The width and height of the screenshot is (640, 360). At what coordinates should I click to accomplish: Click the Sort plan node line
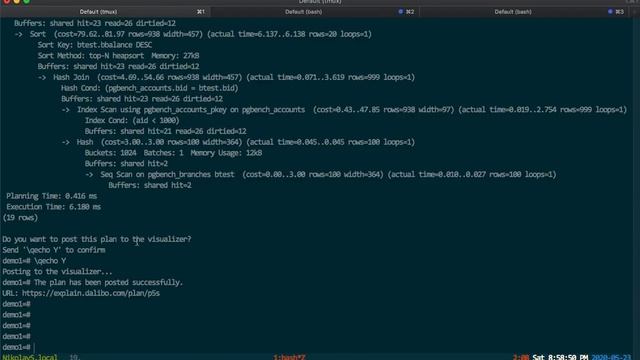[193, 34]
